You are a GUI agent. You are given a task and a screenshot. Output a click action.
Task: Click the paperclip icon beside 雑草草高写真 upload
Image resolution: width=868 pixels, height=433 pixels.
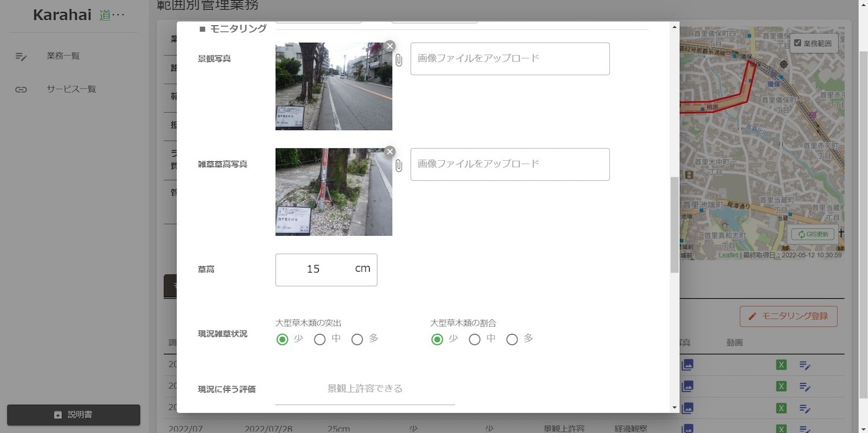(399, 166)
